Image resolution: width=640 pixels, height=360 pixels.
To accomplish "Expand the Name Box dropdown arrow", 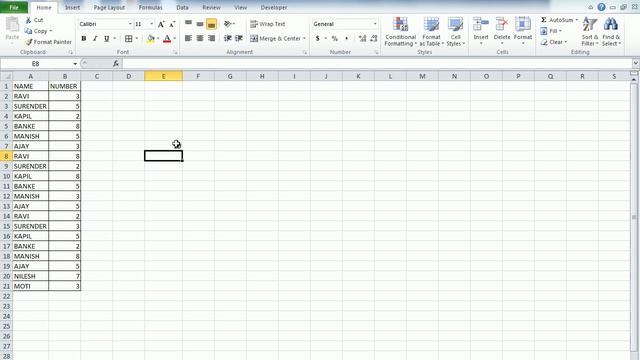I will 75,64.
